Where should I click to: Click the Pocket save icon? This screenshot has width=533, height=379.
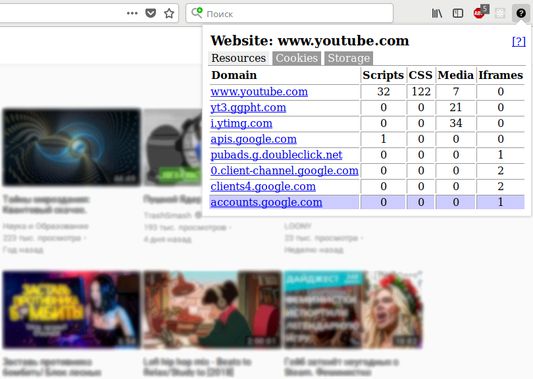coord(151,13)
